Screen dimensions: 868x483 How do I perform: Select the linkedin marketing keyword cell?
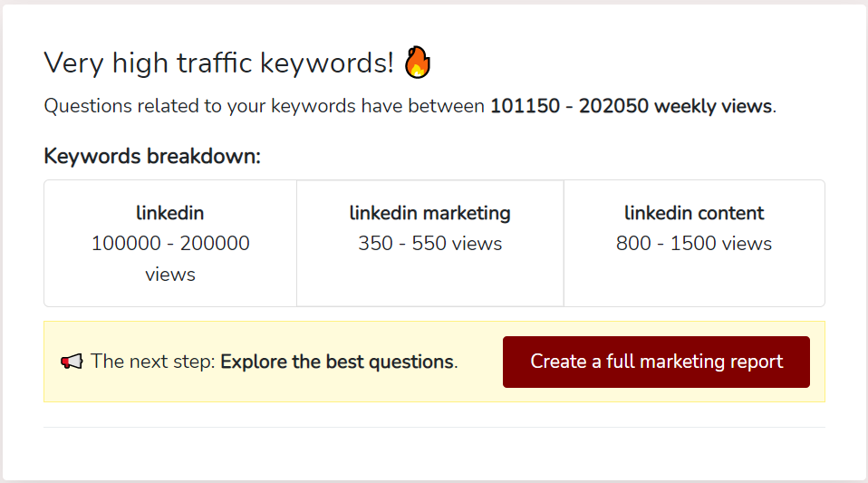click(430, 243)
